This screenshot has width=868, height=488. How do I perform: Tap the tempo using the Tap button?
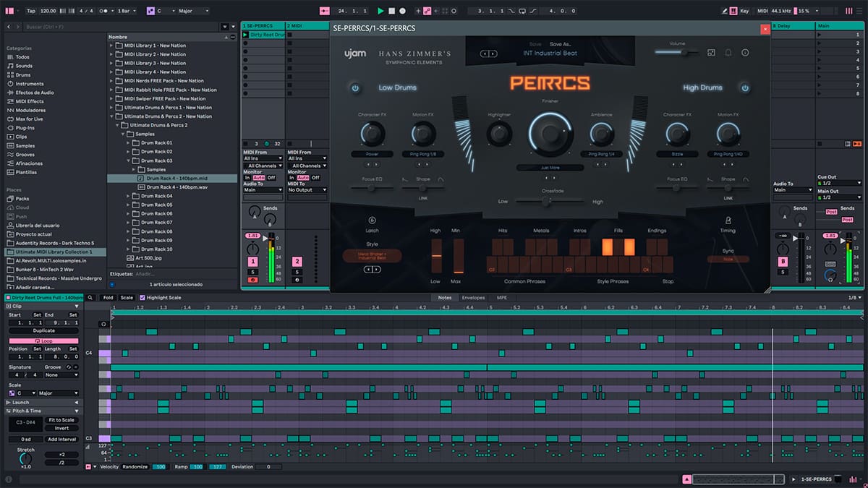tap(30, 11)
